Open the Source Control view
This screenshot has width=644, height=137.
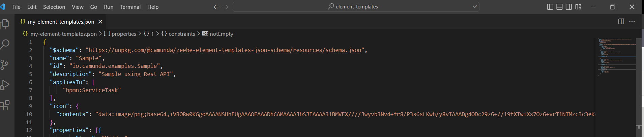pyautogui.click(x=5, y=64)
